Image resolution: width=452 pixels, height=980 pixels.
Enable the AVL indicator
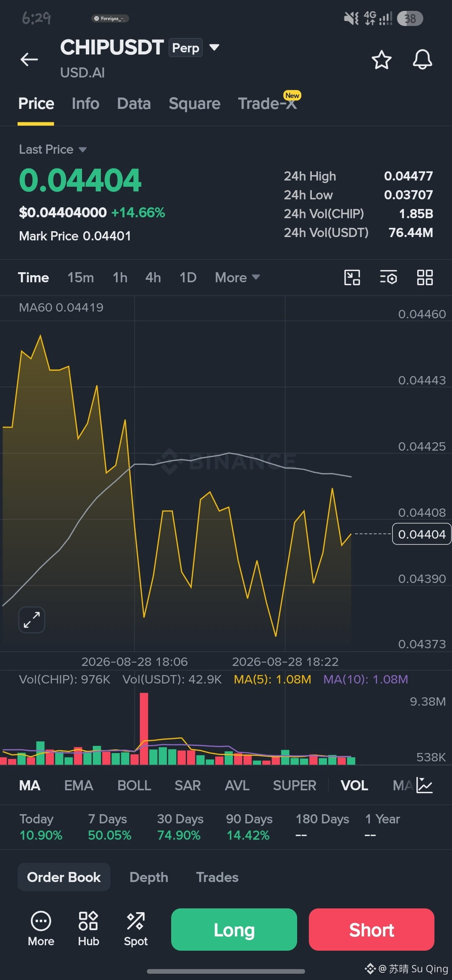pos(237,785)
